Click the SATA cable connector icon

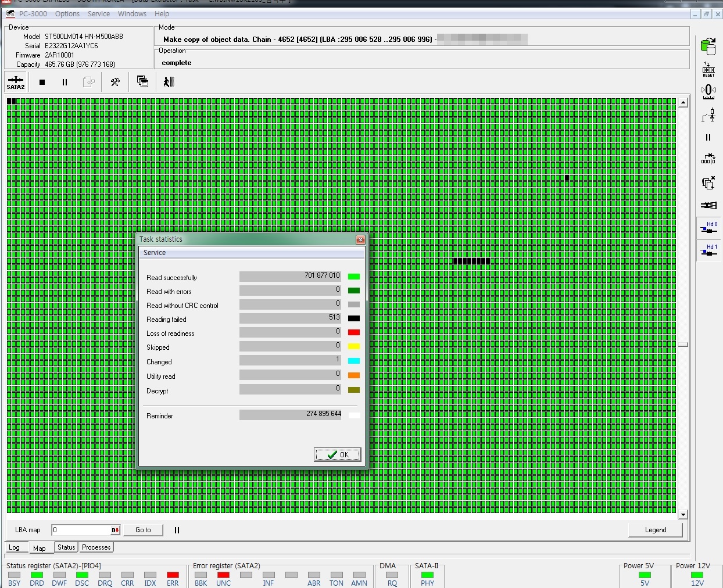point(708,205)
